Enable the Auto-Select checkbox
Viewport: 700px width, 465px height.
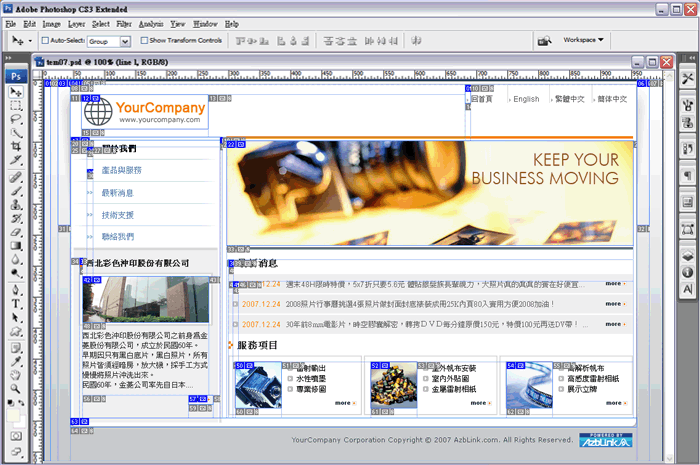tap(45, 41)
